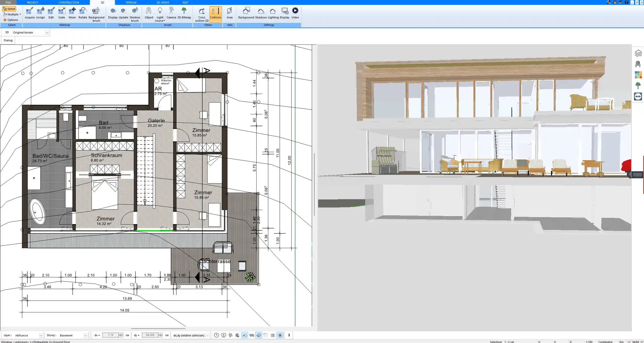Select the Background brush tool
Screen dimensions: 644x343
tap(96, 14)
